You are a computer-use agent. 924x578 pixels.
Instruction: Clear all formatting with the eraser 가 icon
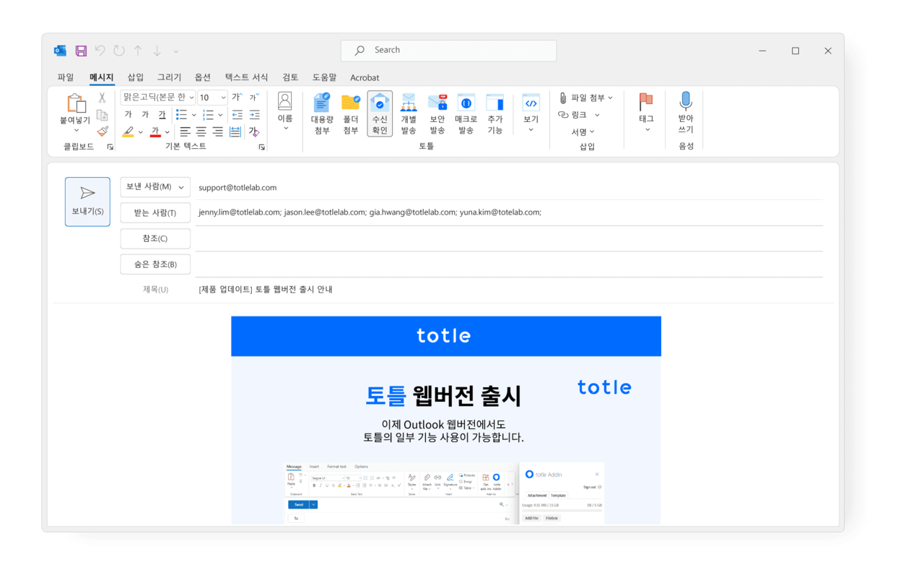click(253, 131)
